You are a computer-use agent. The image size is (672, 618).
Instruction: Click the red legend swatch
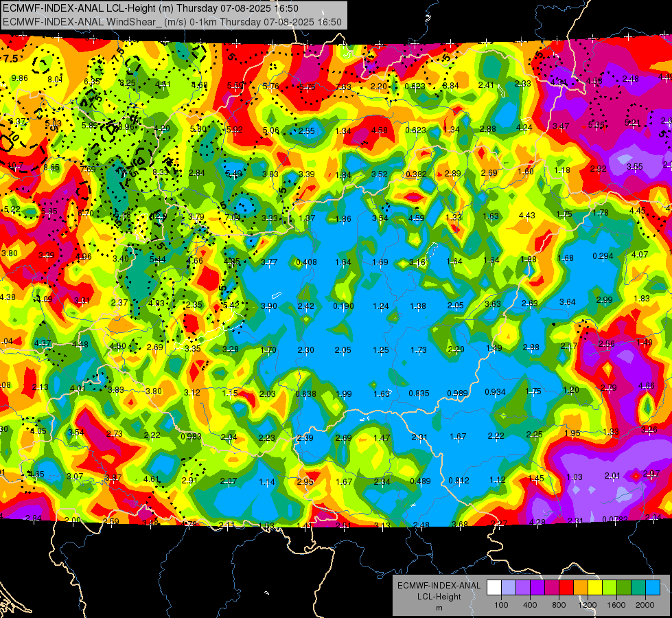566,588
